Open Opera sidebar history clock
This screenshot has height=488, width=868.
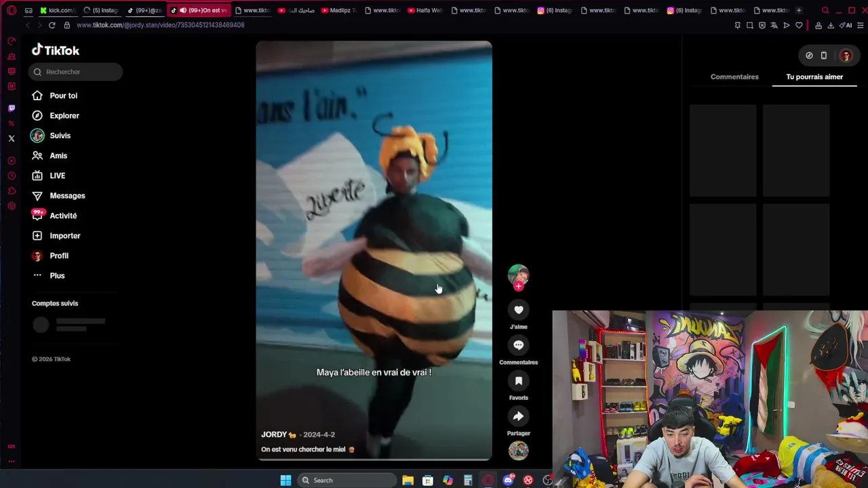[x=12, y=176]
